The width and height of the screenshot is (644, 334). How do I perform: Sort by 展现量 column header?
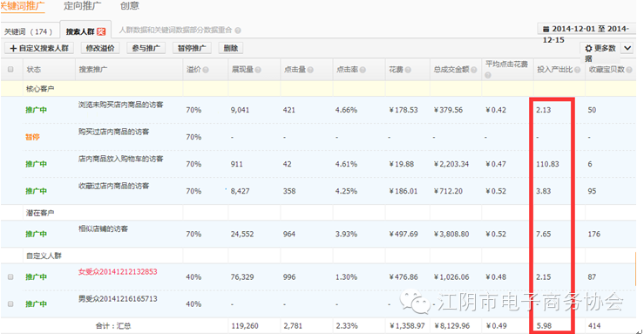coord(242,70)
